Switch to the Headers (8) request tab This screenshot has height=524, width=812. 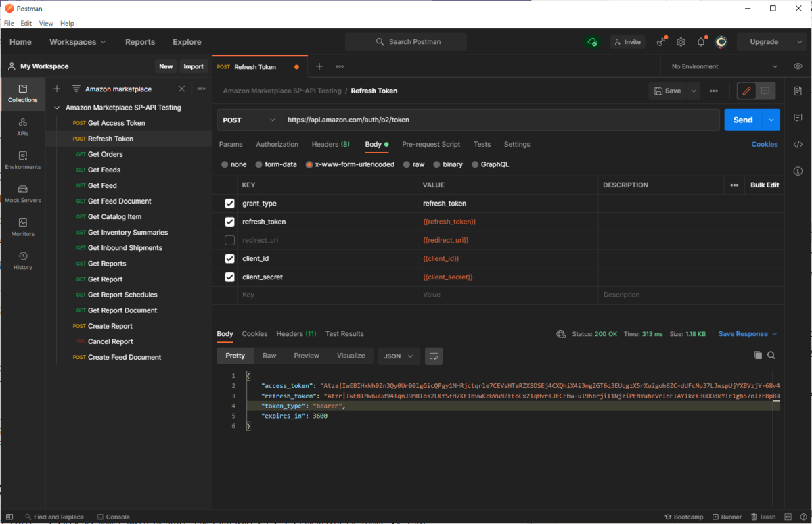point(330,144)
